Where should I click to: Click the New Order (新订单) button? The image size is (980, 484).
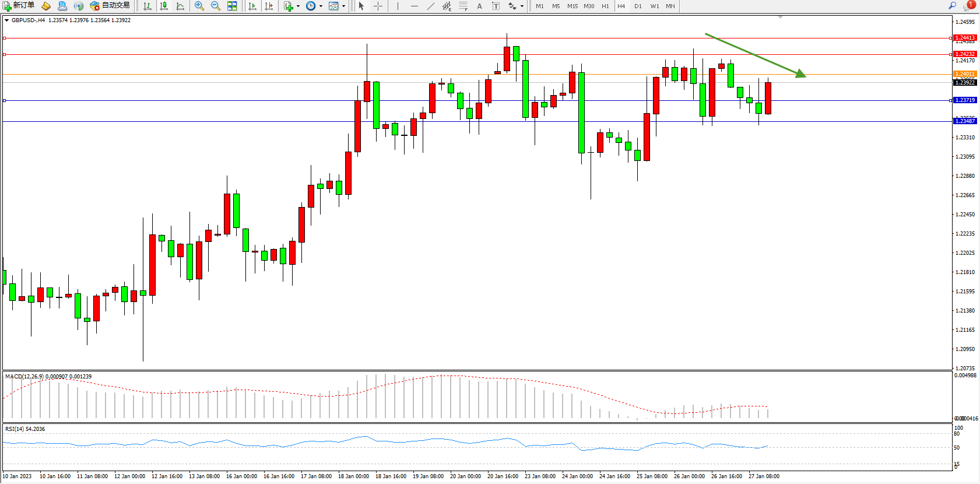[x=19, y=6]
